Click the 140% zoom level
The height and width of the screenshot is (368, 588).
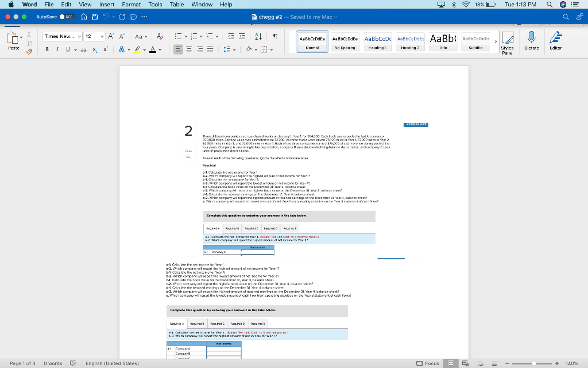tap(571, 363)
